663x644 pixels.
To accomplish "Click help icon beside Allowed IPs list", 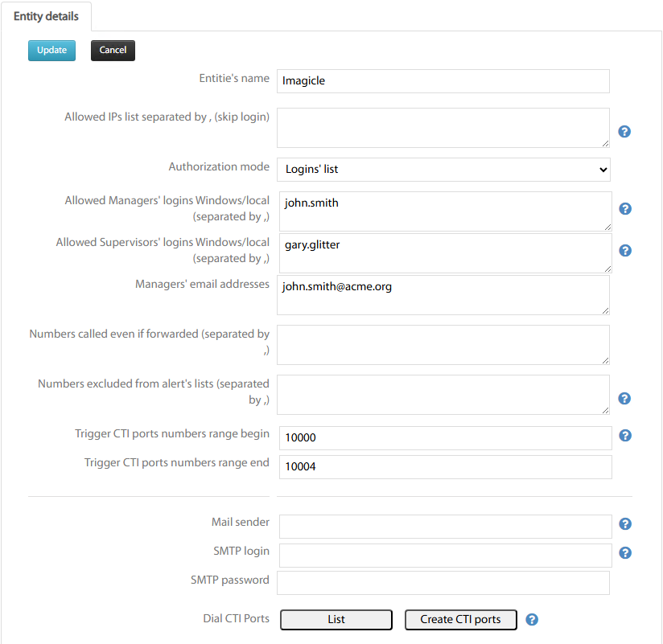I will click(x=624, y=132).
